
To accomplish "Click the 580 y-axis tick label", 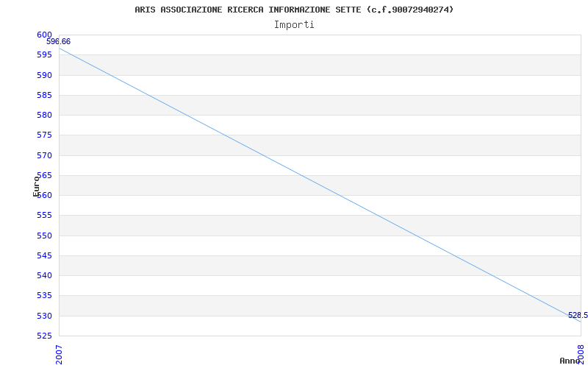I will coord(44,116).
